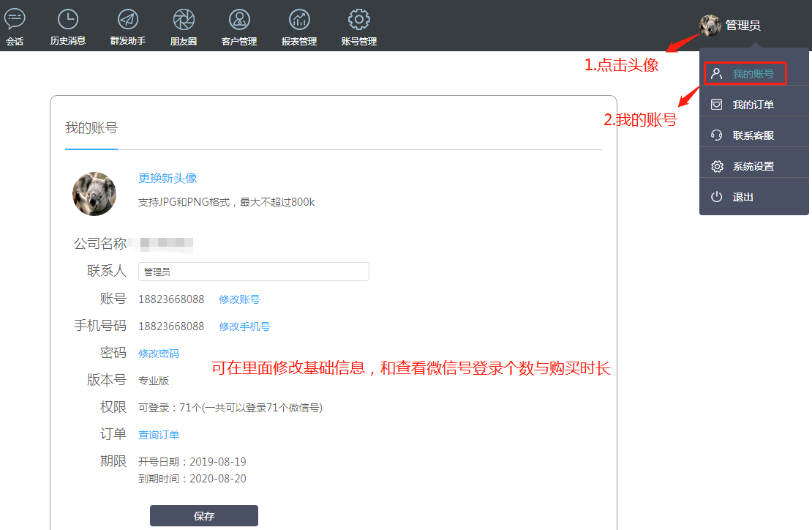This screenshot has height=530, width=812.
Task: Select 联系客服 in dropdown menu
Action: point(753,135)
